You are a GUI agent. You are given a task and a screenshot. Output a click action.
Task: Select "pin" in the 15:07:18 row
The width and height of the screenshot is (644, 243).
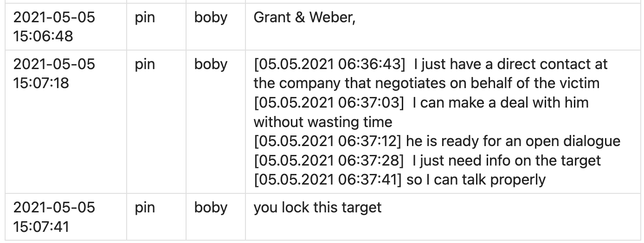(144, 64)
